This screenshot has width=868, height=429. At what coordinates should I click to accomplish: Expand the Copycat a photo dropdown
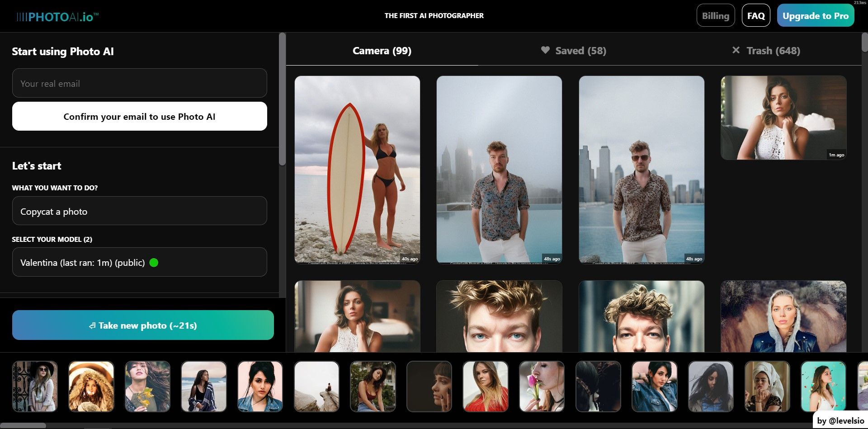[139, 211]
